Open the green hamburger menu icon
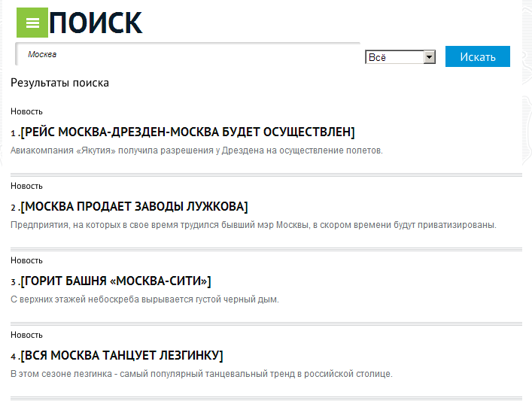 pos(32,23)
